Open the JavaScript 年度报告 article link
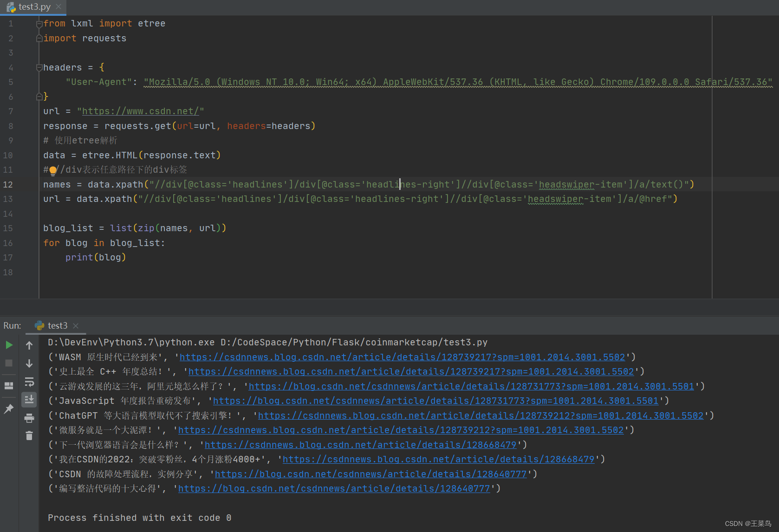This screenshot has width=779, height=532. click(435, 401)
